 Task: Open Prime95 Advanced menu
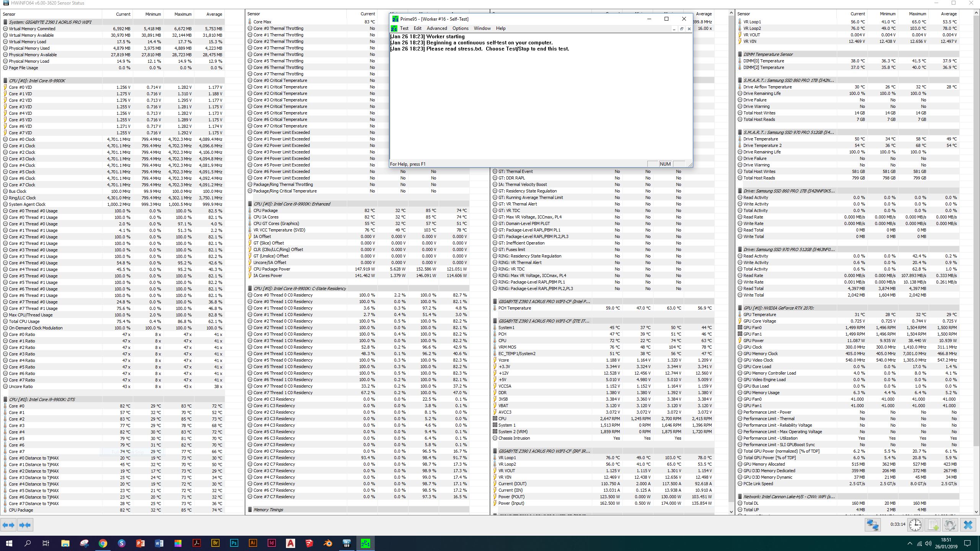(x=437, y=28)
